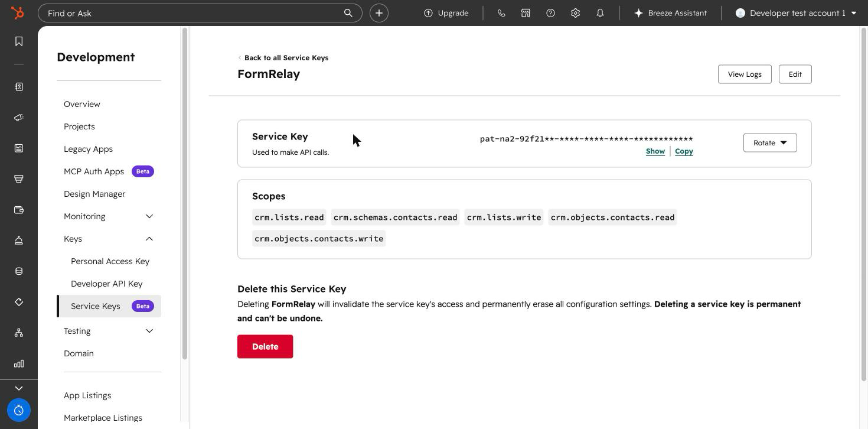Image resolution: width=868 pixels, height=429 pixels.
Task: Open CRM contacts icon in left rail
Action: (19, 87)
